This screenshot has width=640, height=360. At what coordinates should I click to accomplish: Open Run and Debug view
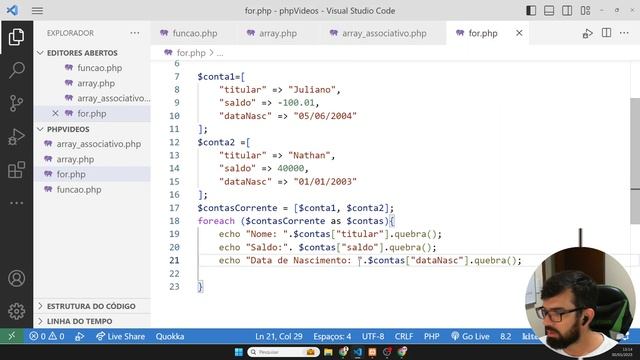pos(16,137)
